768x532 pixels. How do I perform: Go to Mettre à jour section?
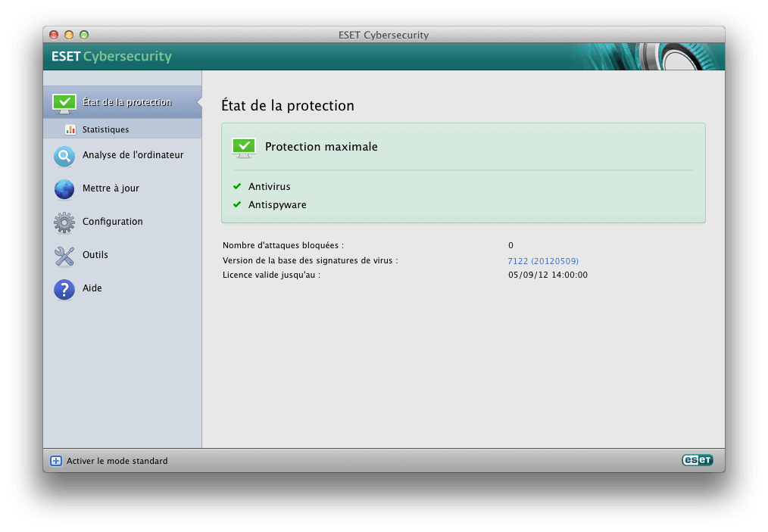(111, 188)
